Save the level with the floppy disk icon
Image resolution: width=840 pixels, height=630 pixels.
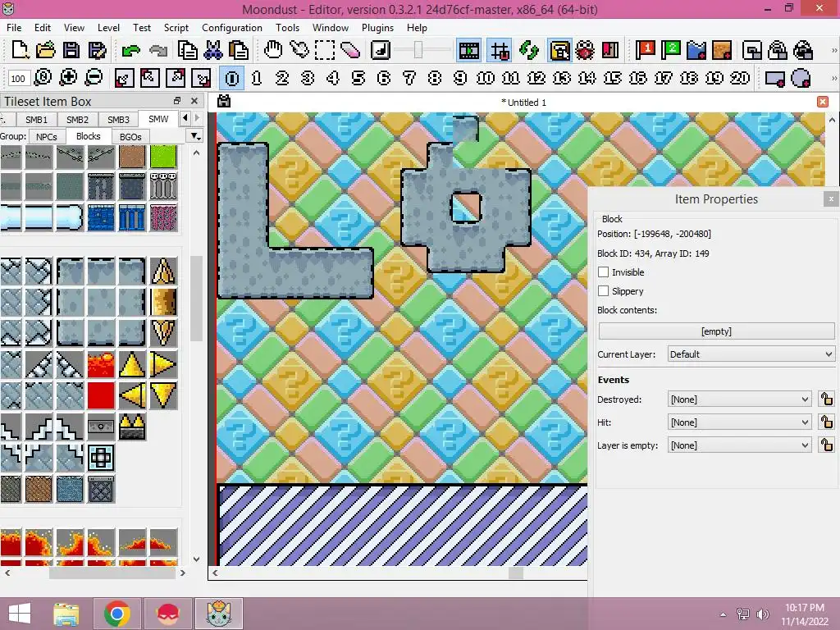click(x=71, y=50)
